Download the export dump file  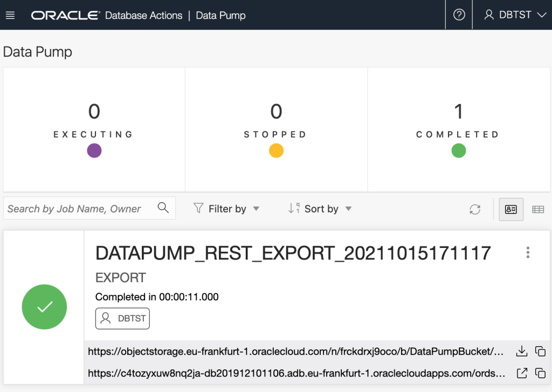coord(521,352)
